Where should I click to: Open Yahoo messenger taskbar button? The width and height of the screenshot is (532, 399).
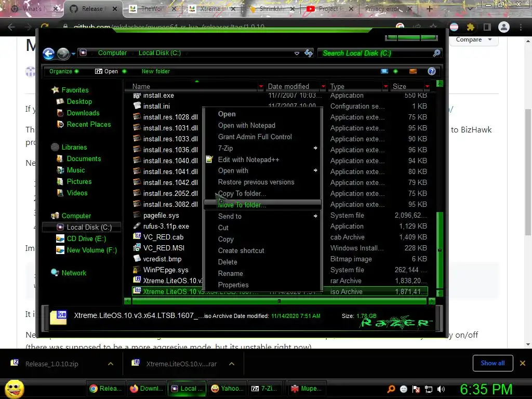(227, 389)
